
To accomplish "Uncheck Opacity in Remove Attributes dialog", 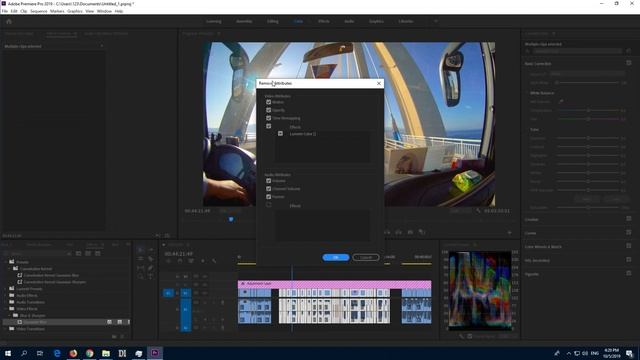I will pos(269,110).
